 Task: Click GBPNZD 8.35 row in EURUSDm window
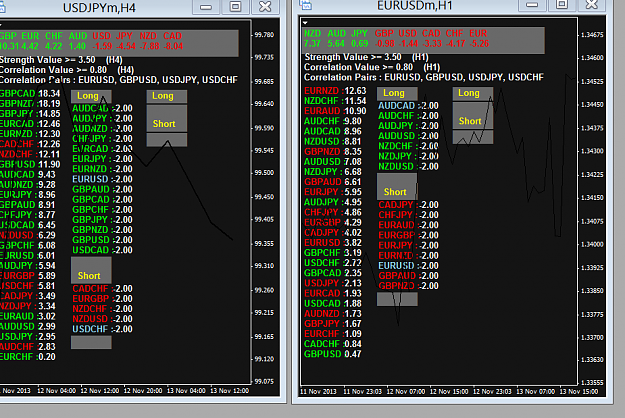(333, 151)
